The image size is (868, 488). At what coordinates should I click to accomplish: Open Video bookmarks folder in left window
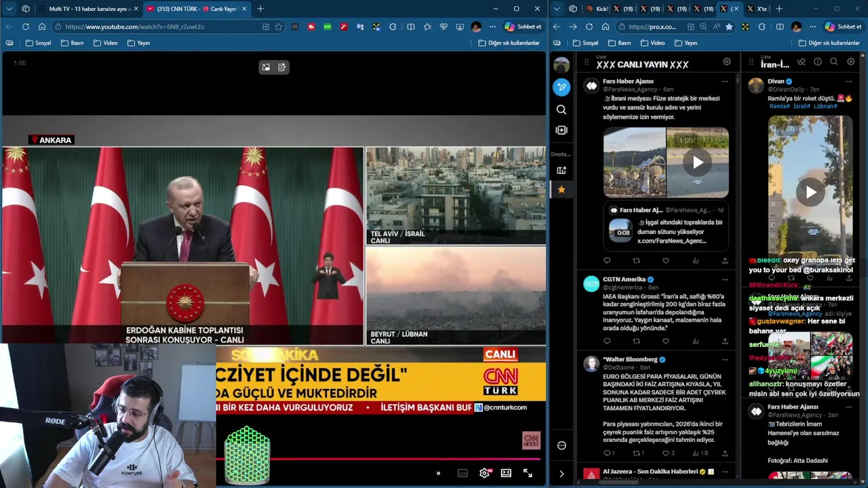coord(105,43)
